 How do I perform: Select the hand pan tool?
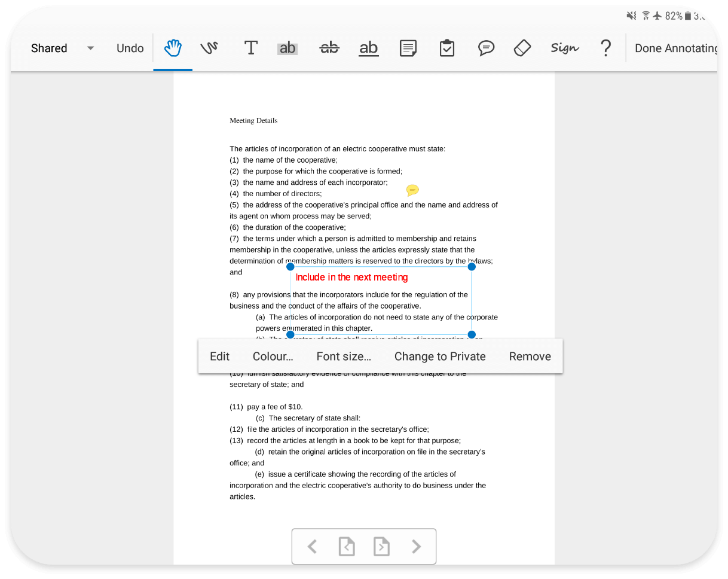point(173,48)
